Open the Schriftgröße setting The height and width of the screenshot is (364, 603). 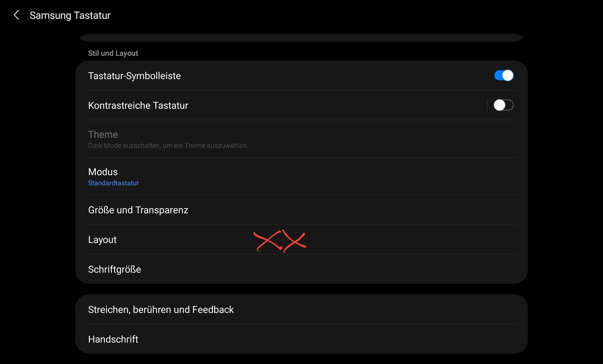click(x=301, y=269)
